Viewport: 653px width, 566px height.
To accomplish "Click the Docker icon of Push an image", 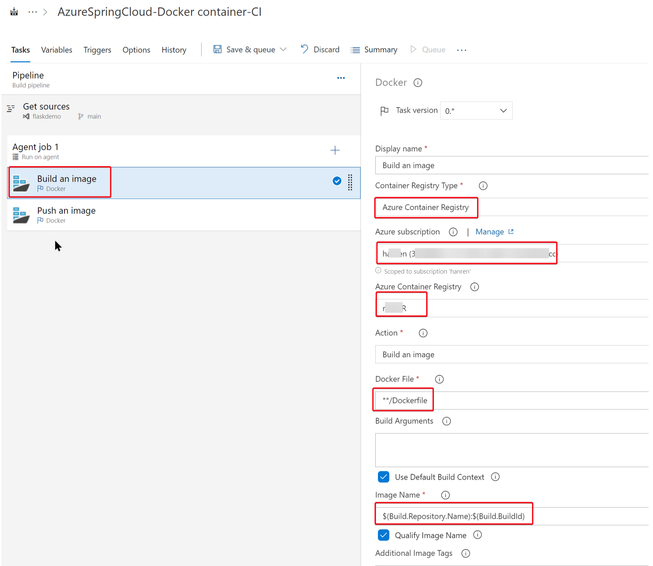I will [x=21, y=215].
